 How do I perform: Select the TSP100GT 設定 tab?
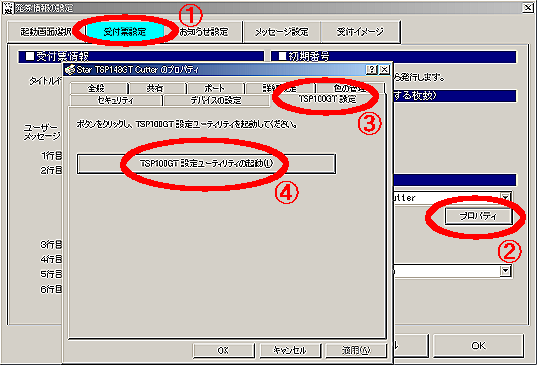[327, 99]
